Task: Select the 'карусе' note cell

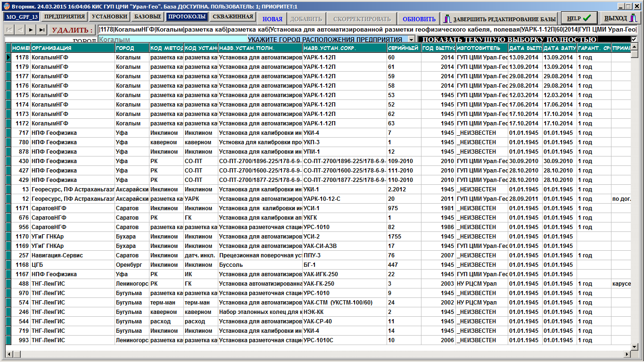Action: click(x=621, y=283)
